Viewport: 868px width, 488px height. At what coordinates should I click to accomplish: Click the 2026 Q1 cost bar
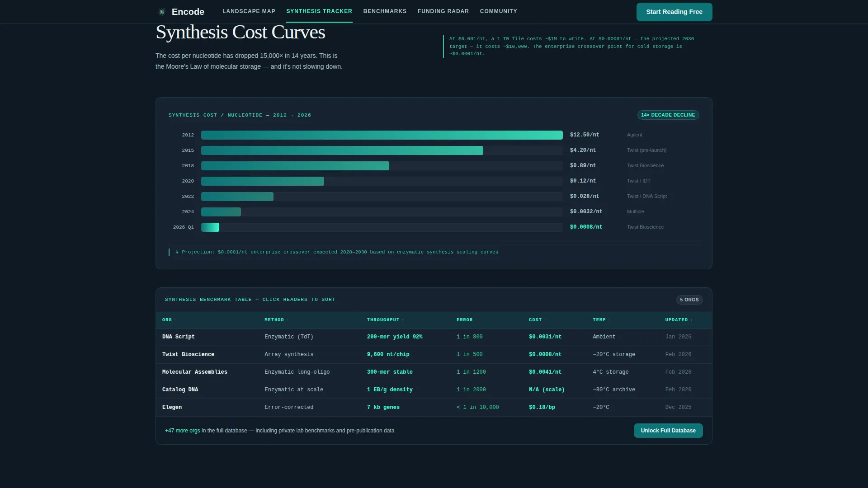click(x=210, y=227)
